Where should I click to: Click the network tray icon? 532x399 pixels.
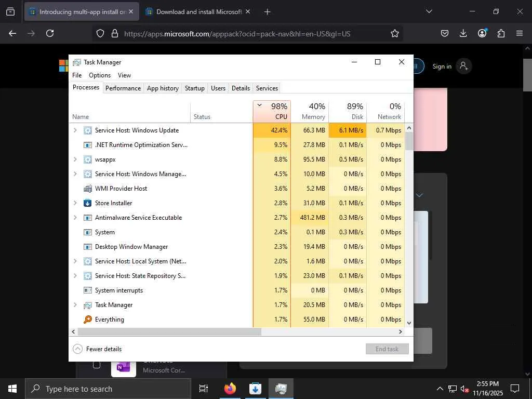tap(453, 389)
